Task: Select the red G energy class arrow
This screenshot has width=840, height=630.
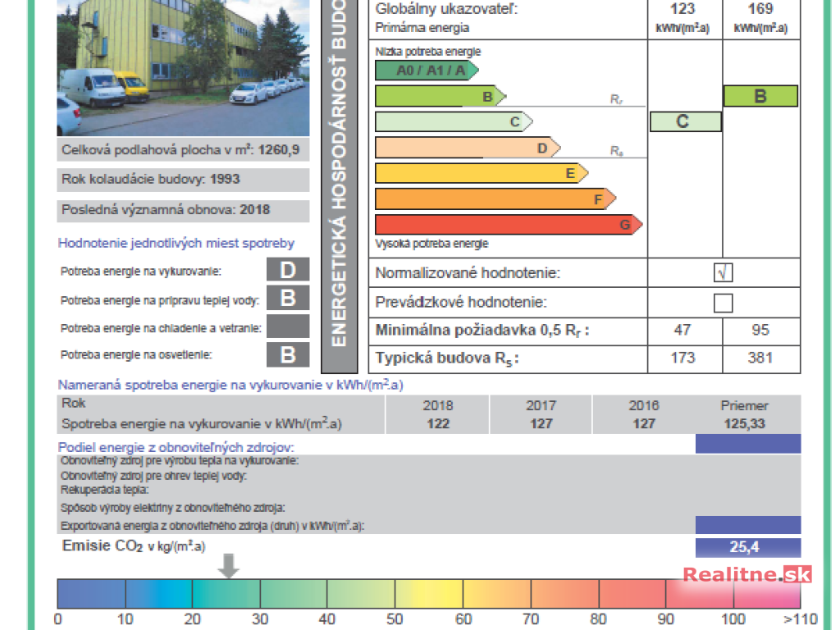Action: (507, 225)
